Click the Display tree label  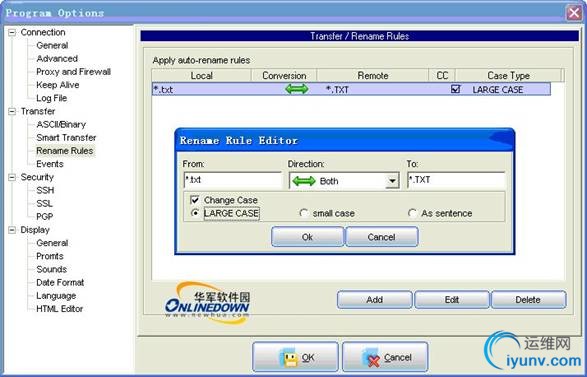click(x=35, y=230)
